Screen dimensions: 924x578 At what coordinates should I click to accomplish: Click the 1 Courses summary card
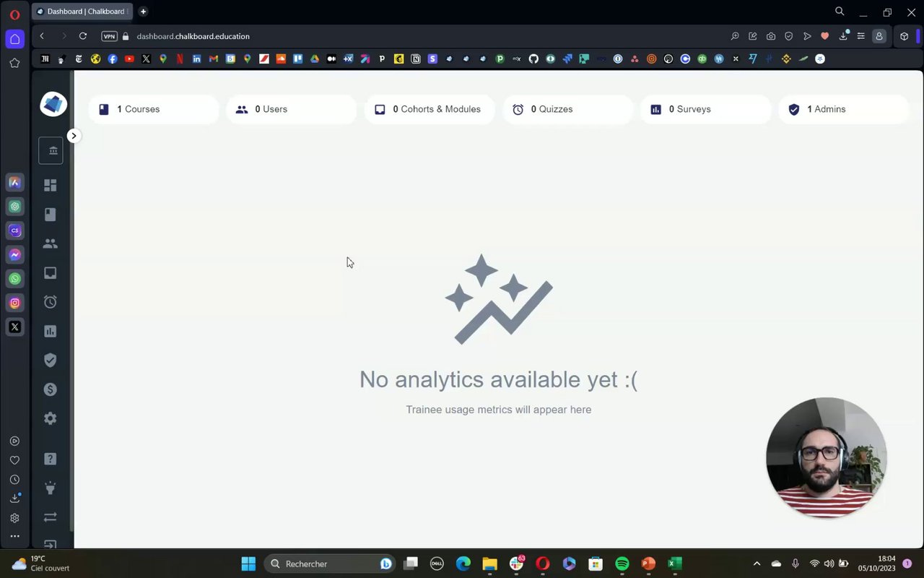point(154,109)
